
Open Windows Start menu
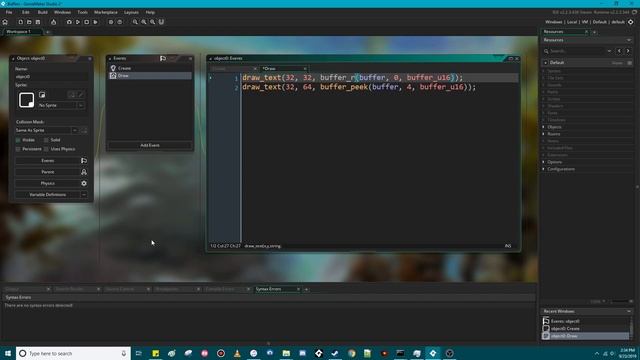point(8,353)
